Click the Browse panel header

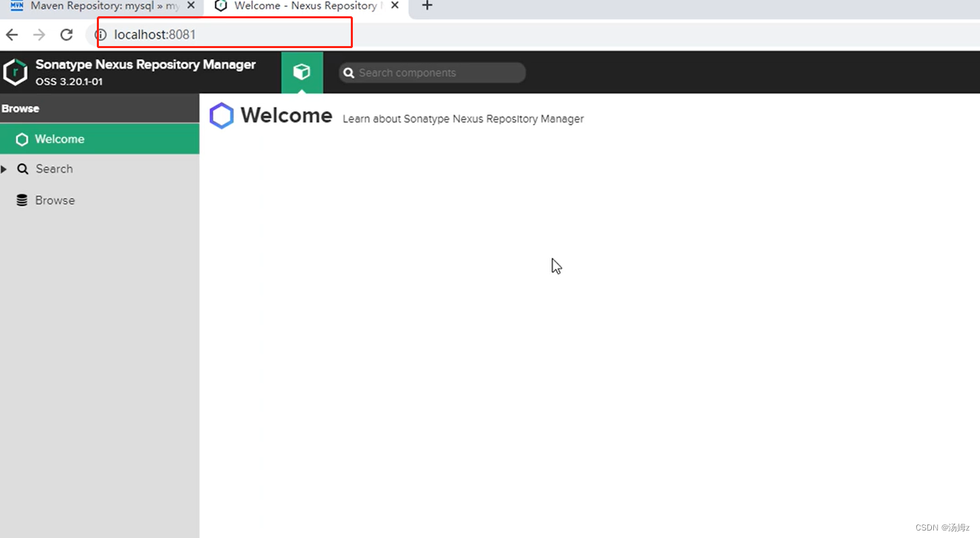tap(100, 108)
